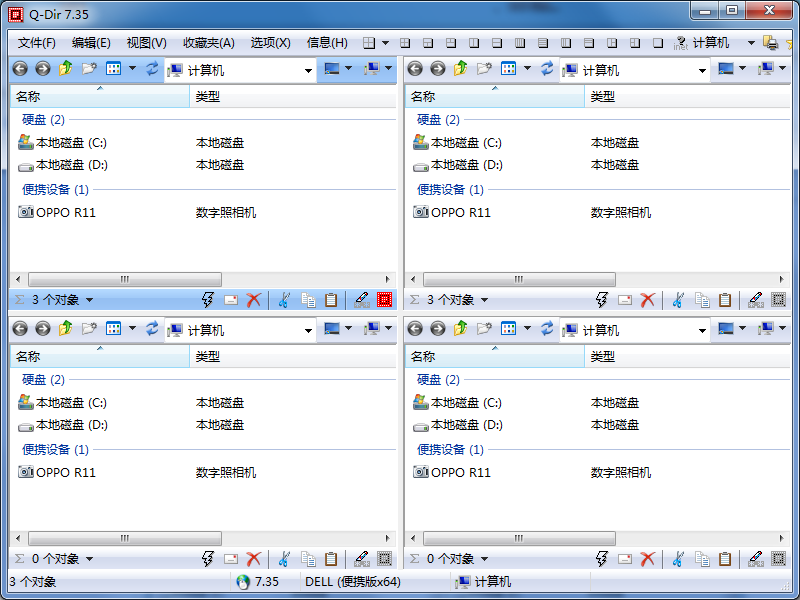Screen dimensions: 800x600
Task: Click lightning bolt icon in bottom-right pane
Action: 602,559
